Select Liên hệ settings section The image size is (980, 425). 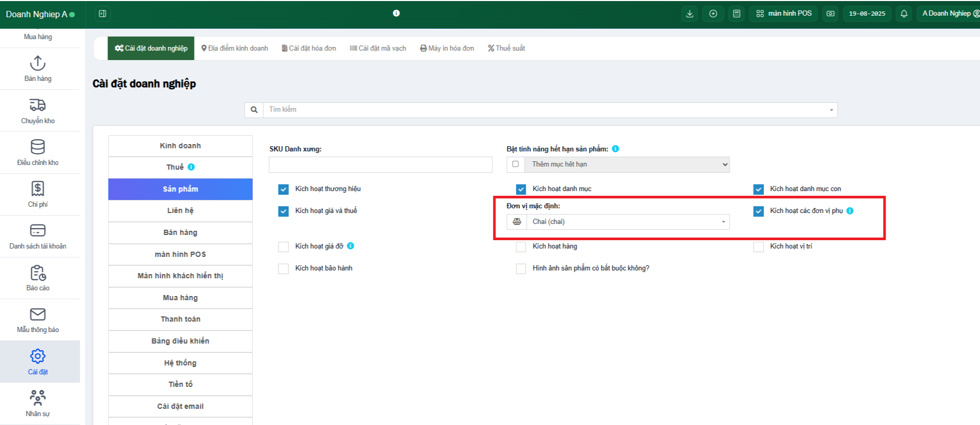(180, 210)
